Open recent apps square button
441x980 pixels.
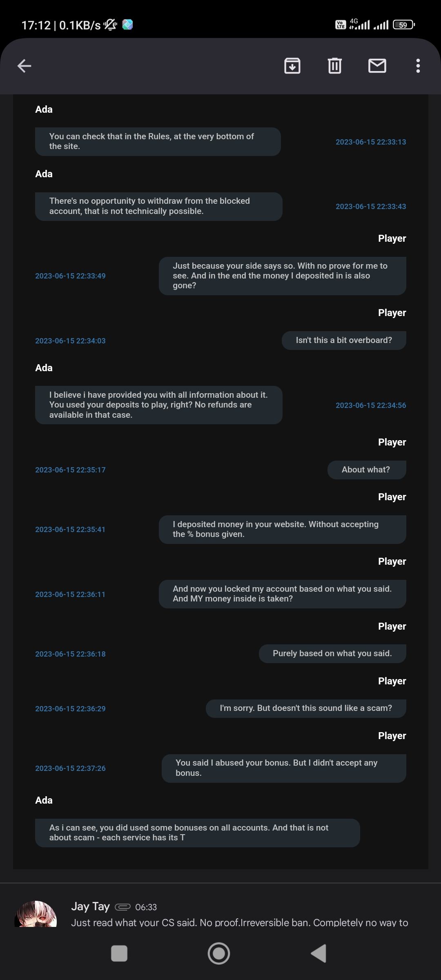click(119, 953)
